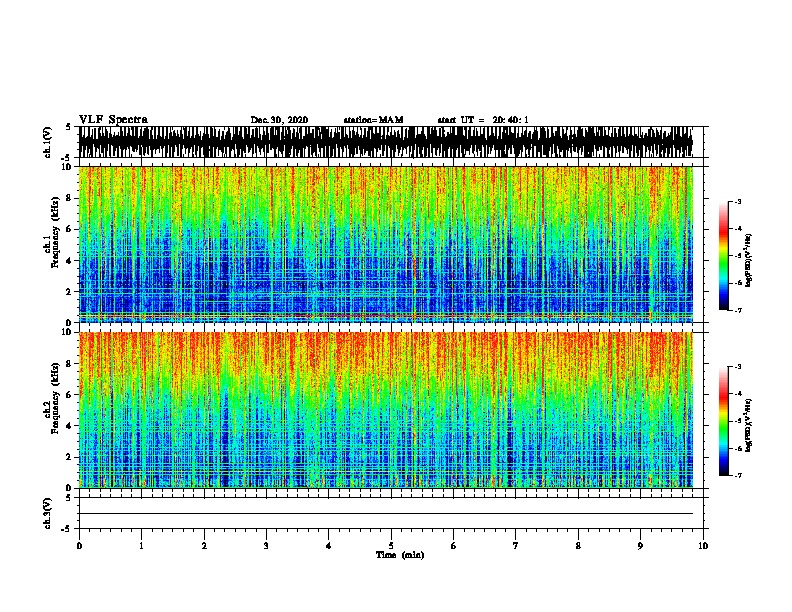Screen dimensions: 792x612
Task: Select the "start UT = 20:40: 1" text
Action: click(x=483, y=120)
